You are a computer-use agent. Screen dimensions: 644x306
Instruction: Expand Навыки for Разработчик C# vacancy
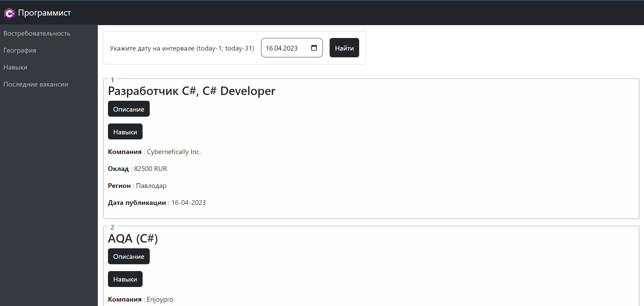(x=125, y=132)
